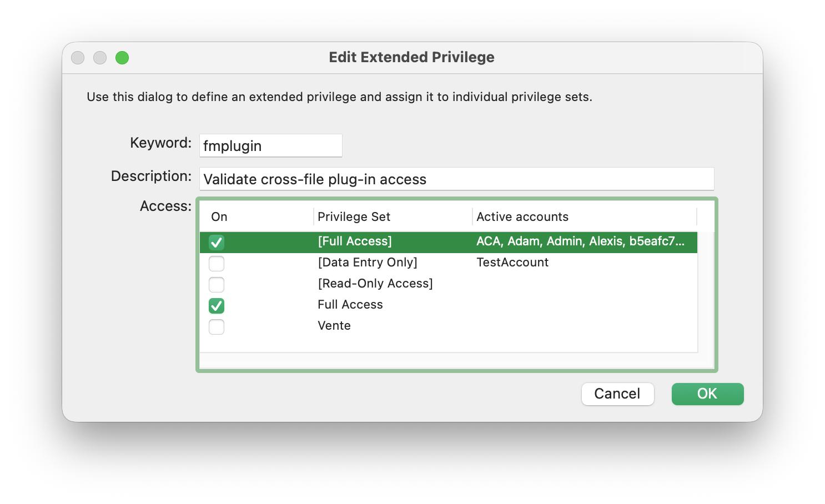Enable the [Data Entry Only] privilege

(x=217, y=263)
